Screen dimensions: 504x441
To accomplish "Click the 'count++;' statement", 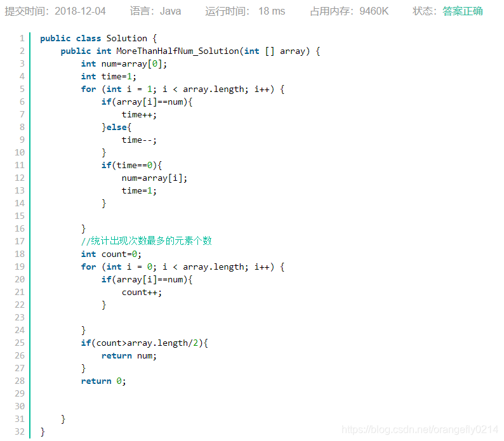I will (142, 292).
